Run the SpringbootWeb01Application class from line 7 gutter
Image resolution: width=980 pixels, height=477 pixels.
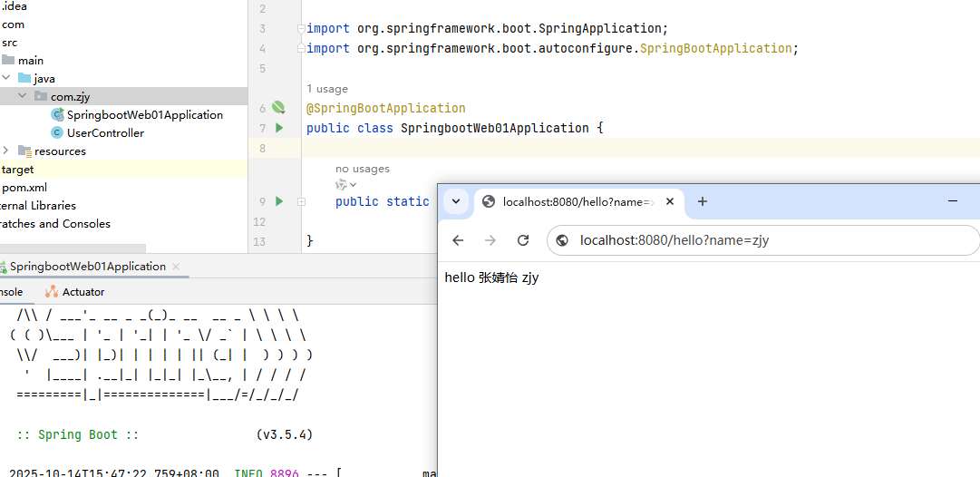[x=279, y=128]
